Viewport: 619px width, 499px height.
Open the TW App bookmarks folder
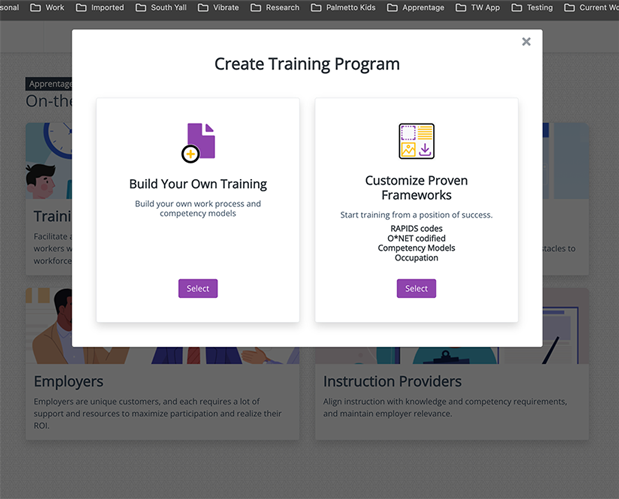click(477, 7)
